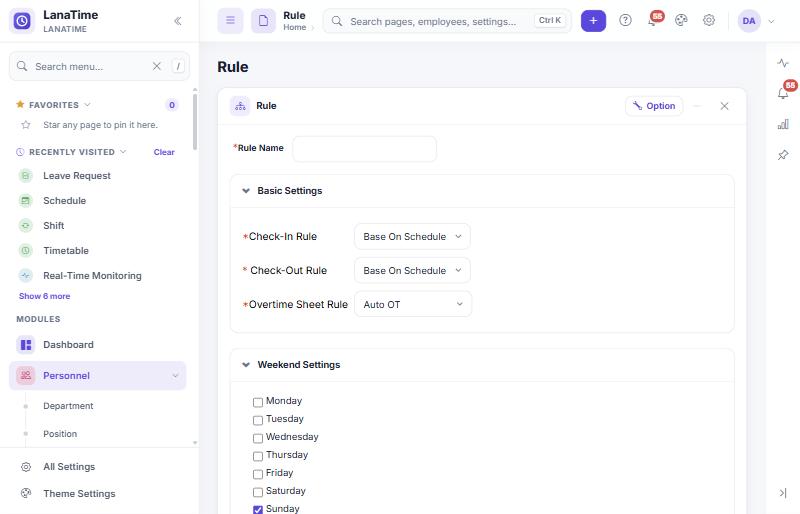Toggle the hamburger menu button
The height and width of the screenshot is (514, 800).
(x=231, y=21)
